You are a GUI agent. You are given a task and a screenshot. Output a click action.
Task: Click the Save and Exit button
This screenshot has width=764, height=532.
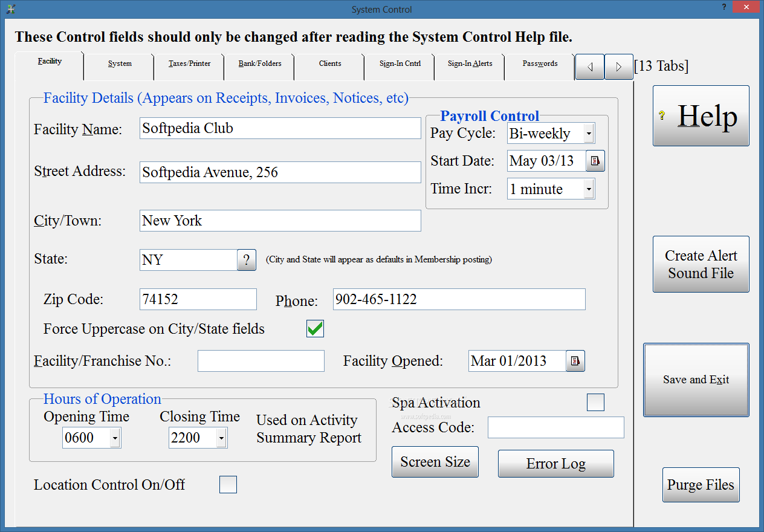pyautogui.click(x=696, y=380)
